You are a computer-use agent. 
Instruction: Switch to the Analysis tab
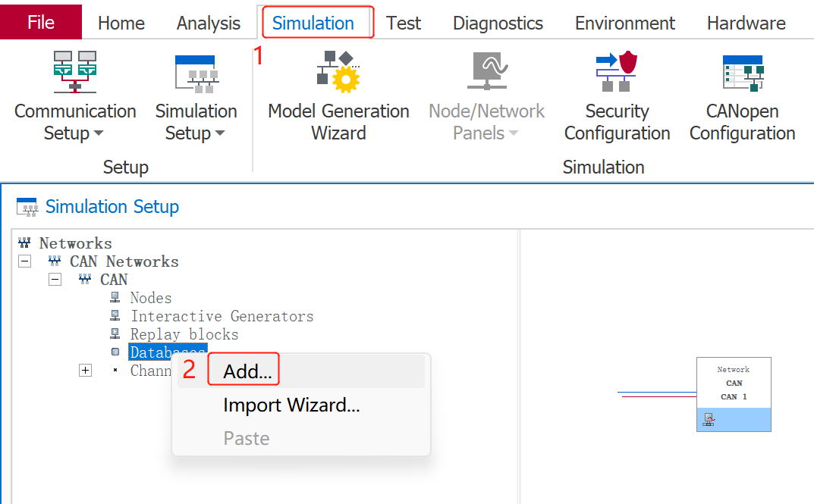point(208,23)
